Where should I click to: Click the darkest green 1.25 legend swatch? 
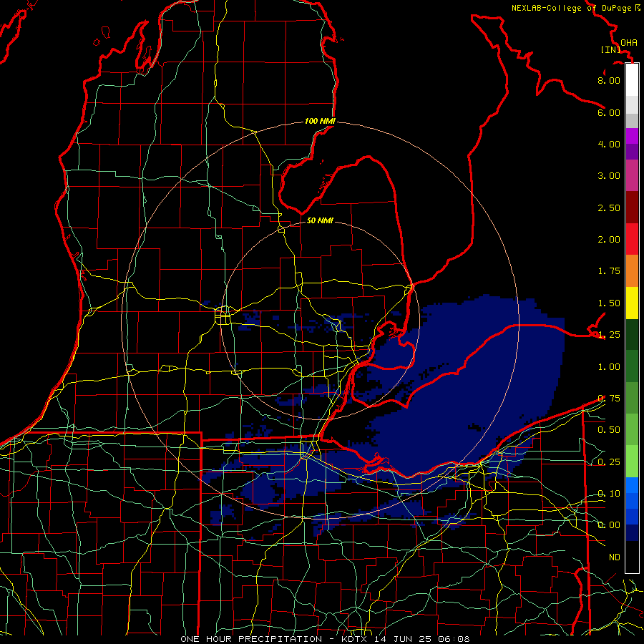pyautogui.click(x=632, y=334)
